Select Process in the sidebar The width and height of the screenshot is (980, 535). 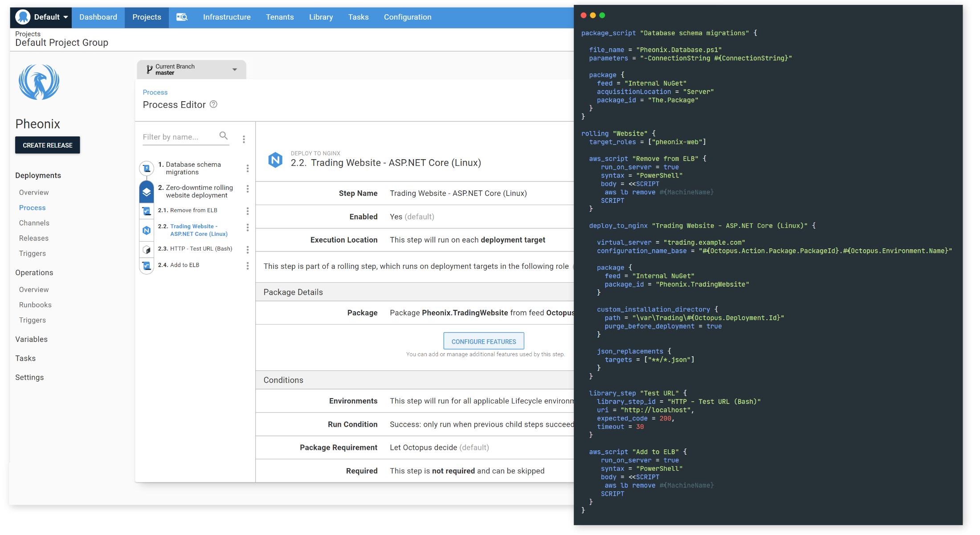(32, 208)
